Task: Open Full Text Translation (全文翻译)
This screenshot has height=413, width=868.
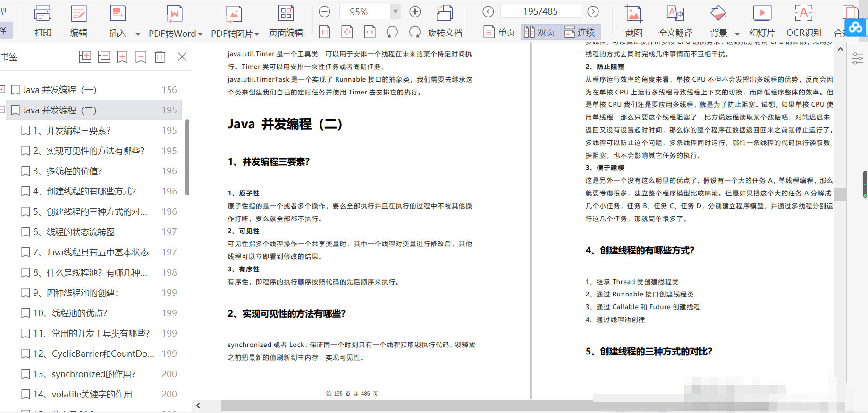Action: pos(675,21)
